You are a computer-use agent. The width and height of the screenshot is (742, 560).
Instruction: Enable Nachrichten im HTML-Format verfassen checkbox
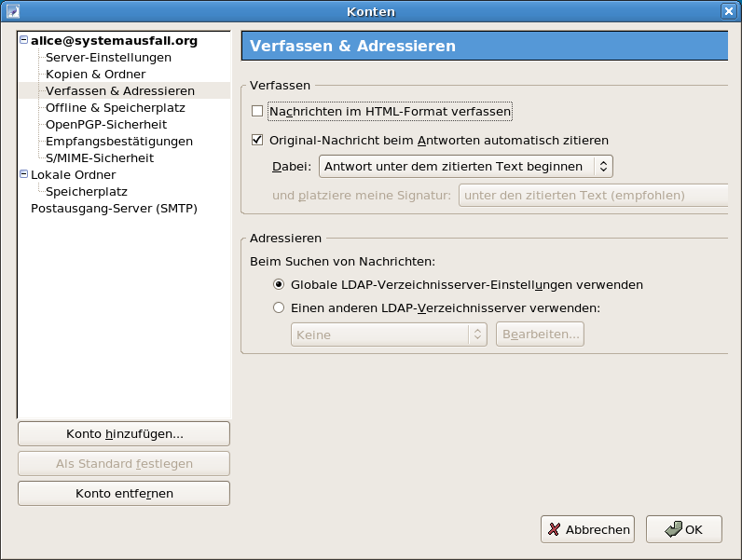click(x=257, y=111)
